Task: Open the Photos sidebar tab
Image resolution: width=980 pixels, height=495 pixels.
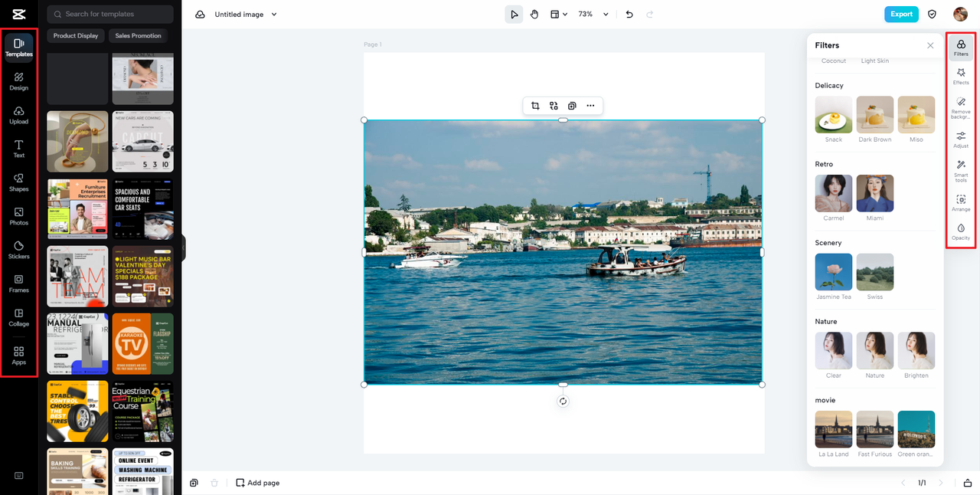Action: 18,216
